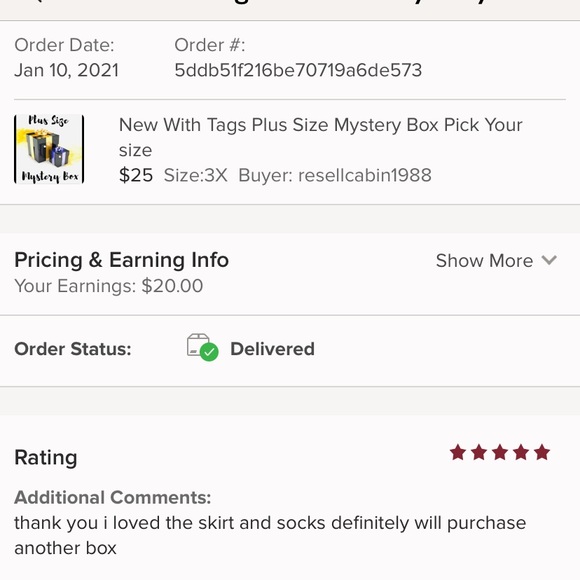Select the first rating star
The image size is (580, 580).
pyautogui.click(x=458, y=452)
